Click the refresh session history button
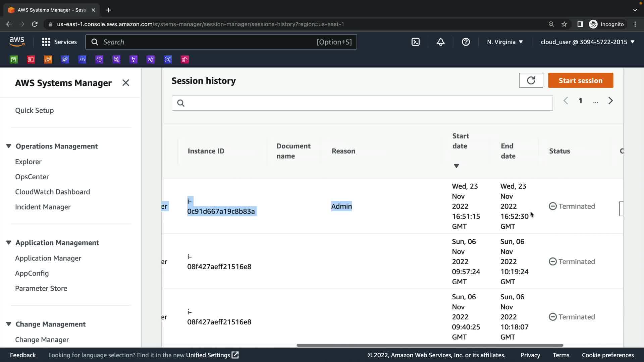644x362 pixels. click(531, 80)
